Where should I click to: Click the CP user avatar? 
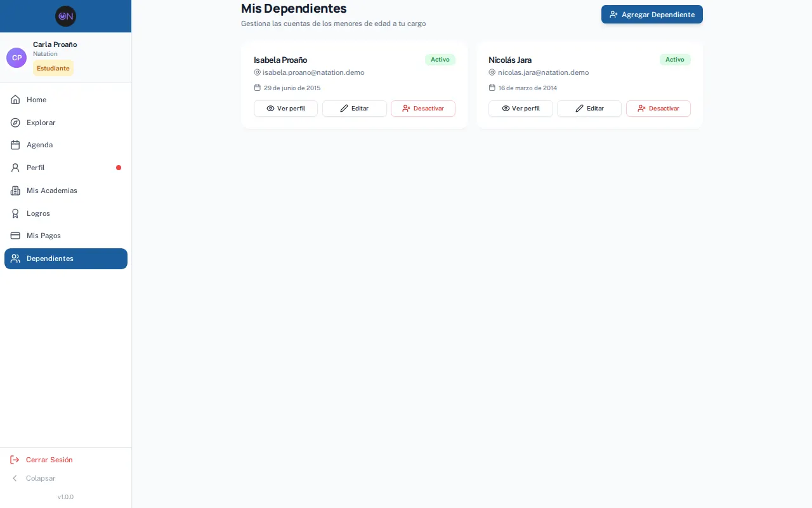coord(16,58)
